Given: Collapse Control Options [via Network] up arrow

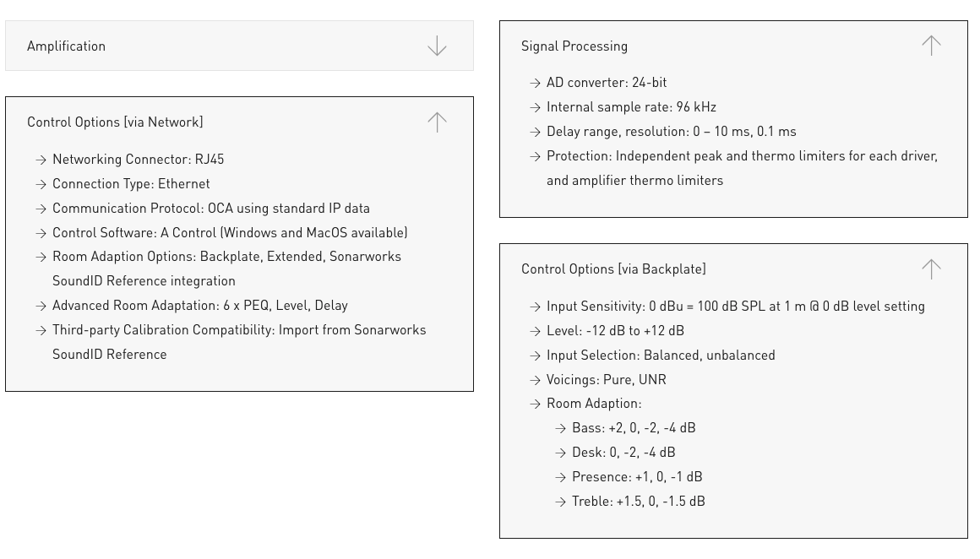Looking at the screenshot, I should [x=437, y=122].
